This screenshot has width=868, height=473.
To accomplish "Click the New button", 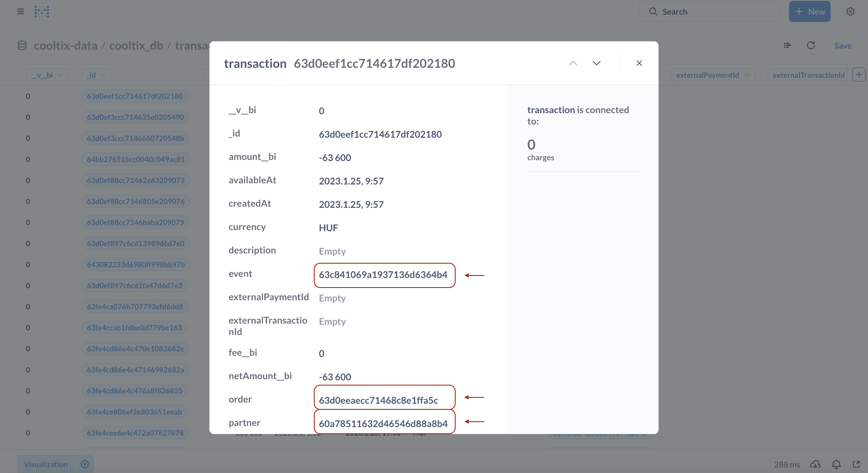I will [810, 11].
